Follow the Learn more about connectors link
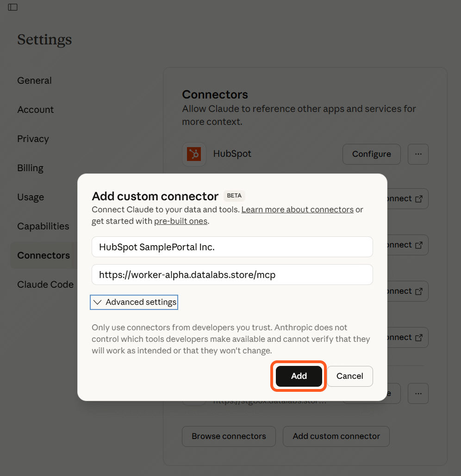461x476 pixels. coord(298,209)
